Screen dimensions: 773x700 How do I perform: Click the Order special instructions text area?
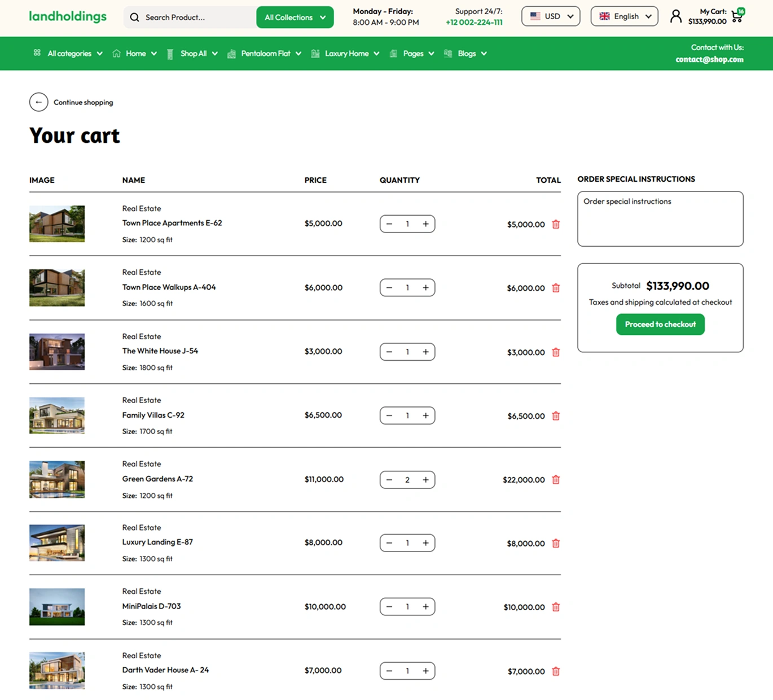660,218
